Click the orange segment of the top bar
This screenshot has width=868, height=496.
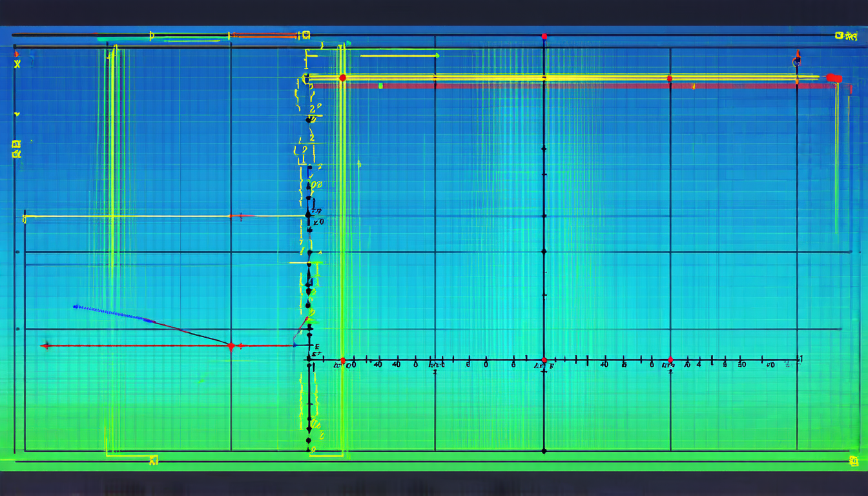[x=265, y=35]
